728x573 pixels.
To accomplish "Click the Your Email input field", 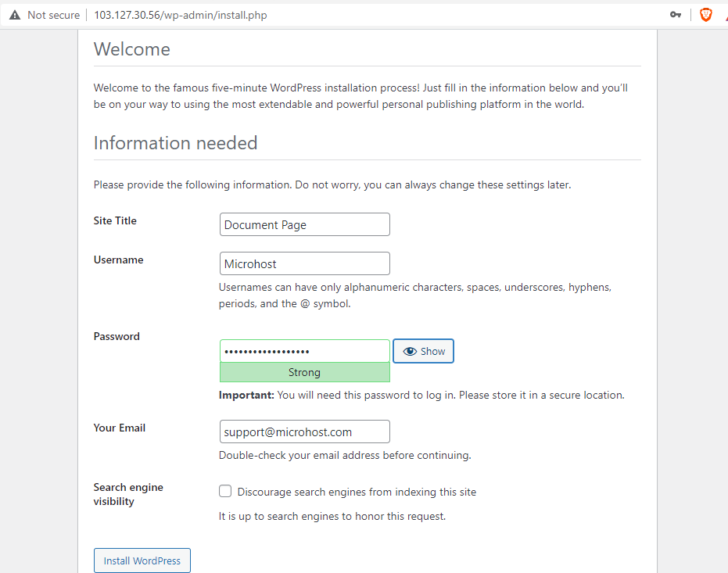I will [305, 432].
